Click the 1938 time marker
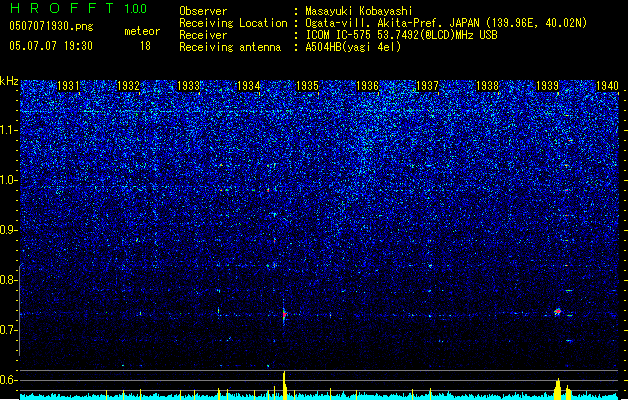 coord(487,85)
